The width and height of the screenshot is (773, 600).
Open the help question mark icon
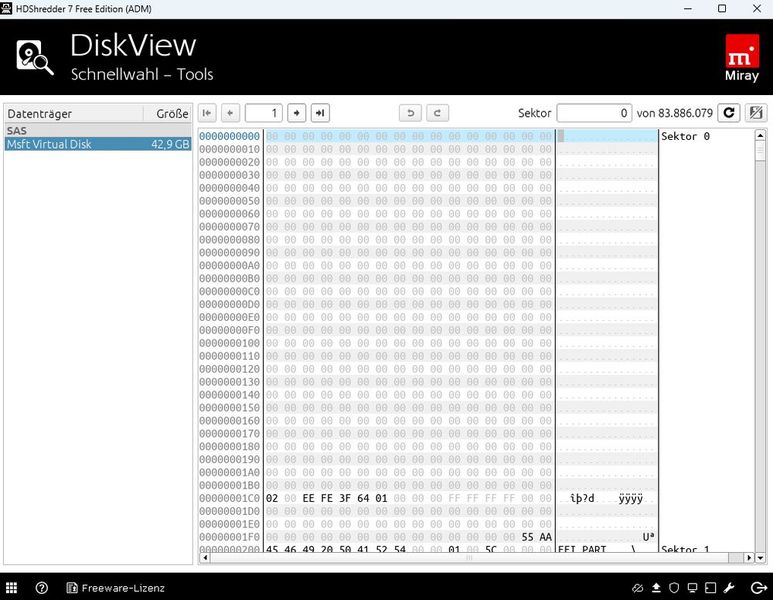tap(42, 588)
